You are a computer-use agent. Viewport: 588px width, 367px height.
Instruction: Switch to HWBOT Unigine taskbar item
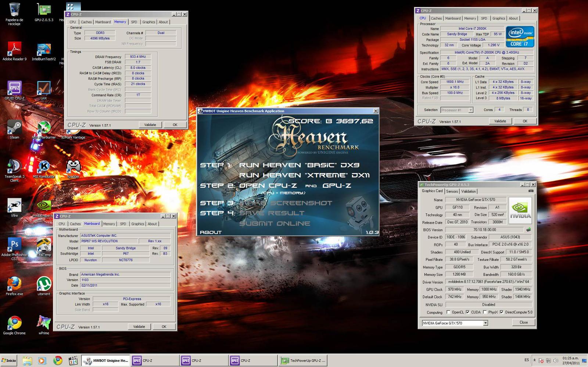(105, 360)
